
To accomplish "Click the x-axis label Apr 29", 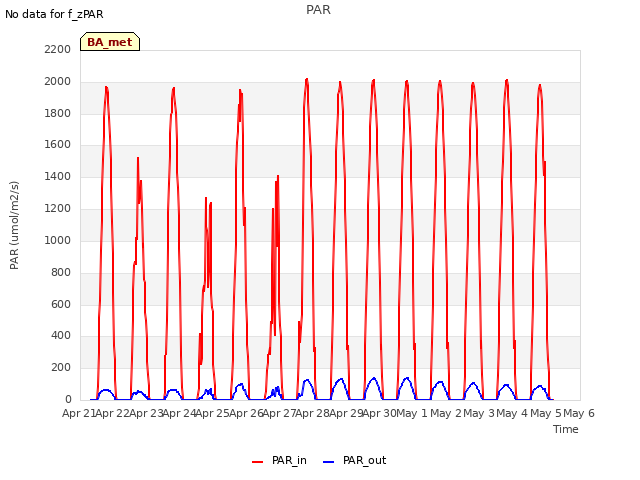I will [346, 413].
